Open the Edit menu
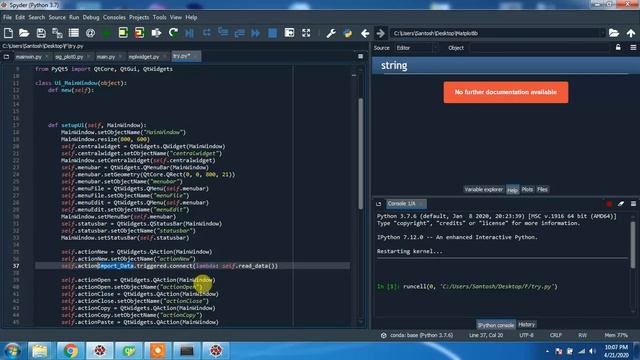This screenshot has height=360, width=640. 20,18
